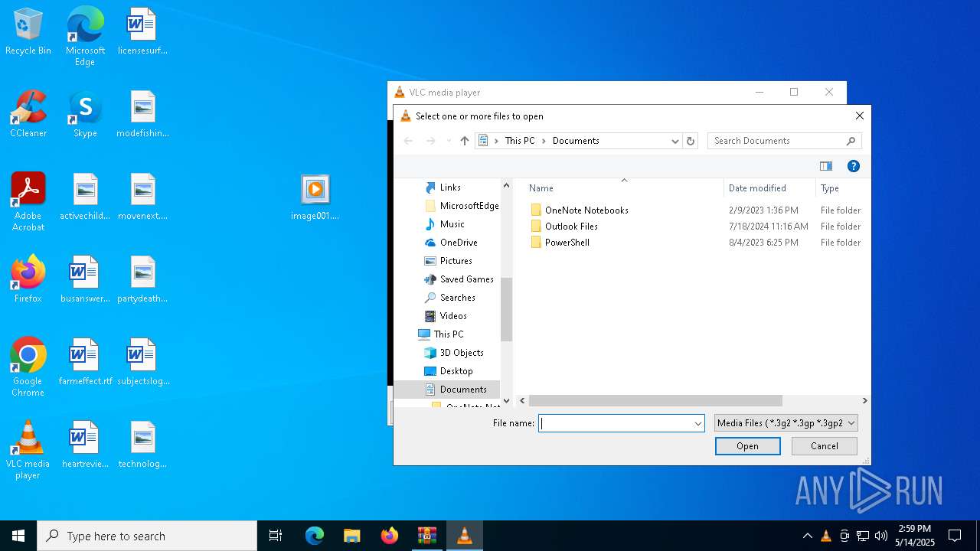Select the technolog image file icon

[142, 445]
